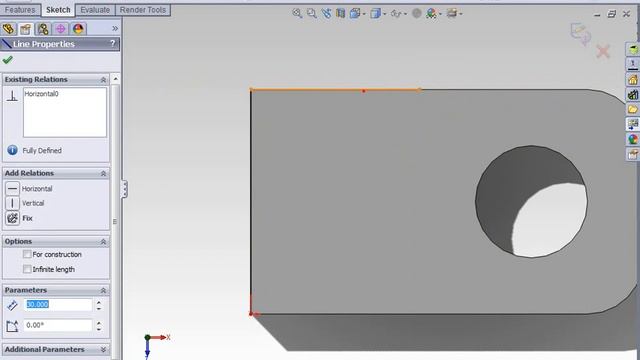
Task: Open Appearances color sphere task pane tab
Action: (x=633, y=139)
